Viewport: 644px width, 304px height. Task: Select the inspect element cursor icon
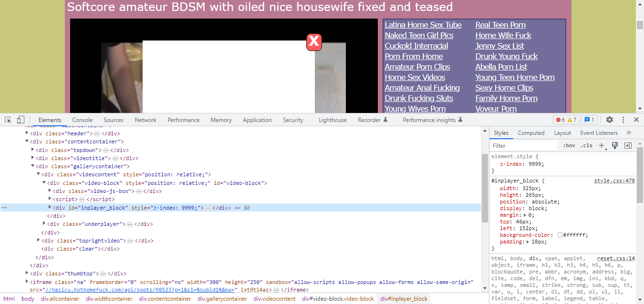[7, 120]
